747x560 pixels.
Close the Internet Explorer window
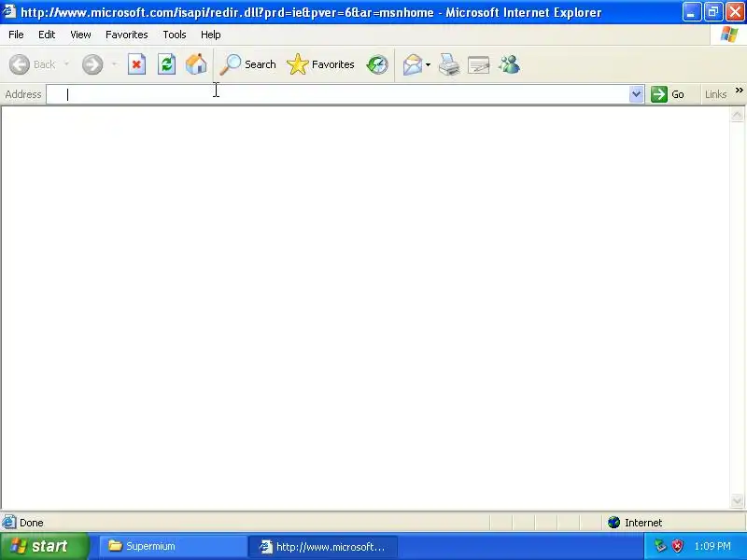(735, 12)
